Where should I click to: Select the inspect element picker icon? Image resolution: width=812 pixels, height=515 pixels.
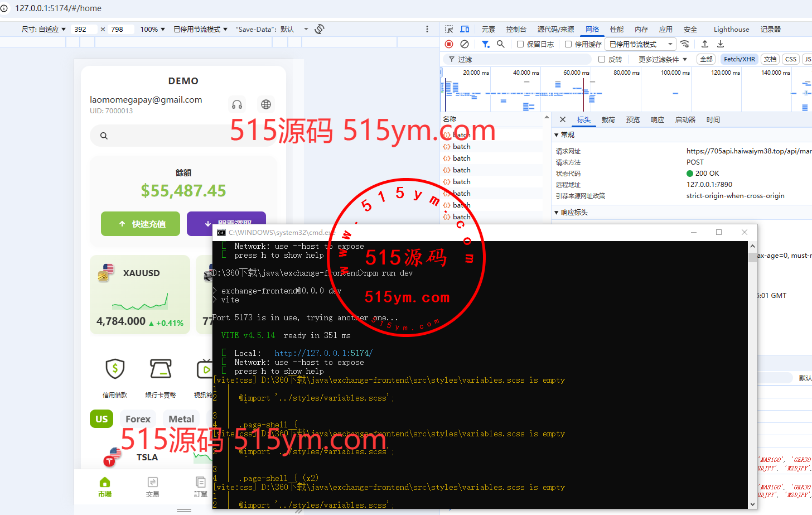tap(449, 29)
